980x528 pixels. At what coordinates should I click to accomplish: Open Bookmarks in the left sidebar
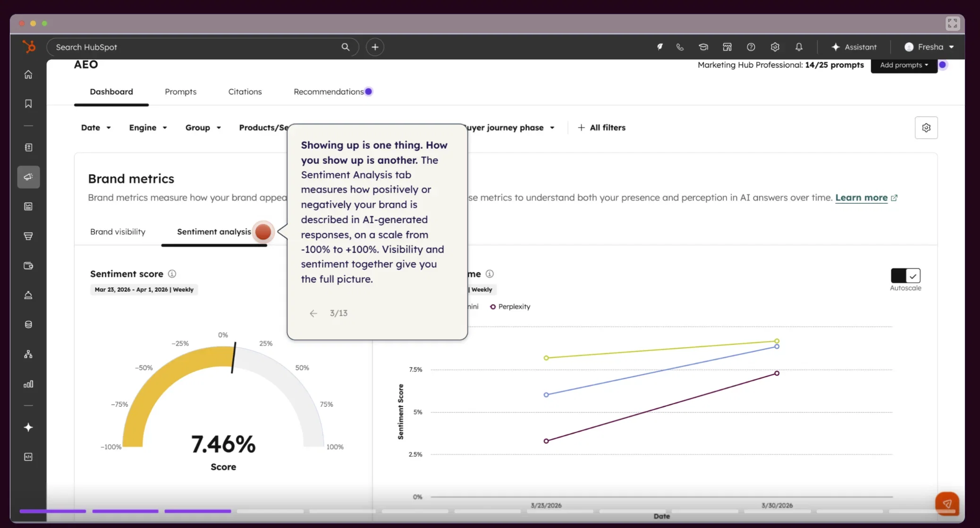(28, 104)
